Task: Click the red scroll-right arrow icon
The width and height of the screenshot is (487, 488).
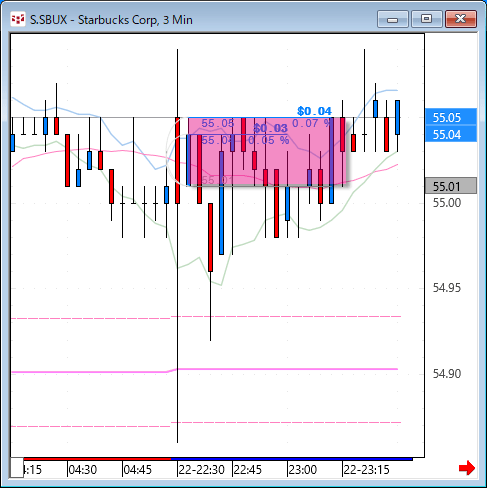Action: (x=467, y=468)
